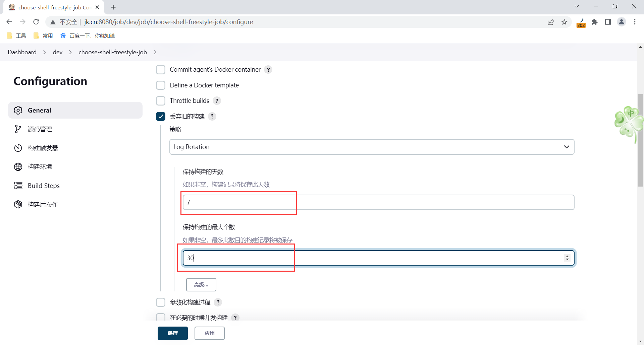644x345 pixels.
Task: Apply changes with the 应用 button
Action: point(210,333)
